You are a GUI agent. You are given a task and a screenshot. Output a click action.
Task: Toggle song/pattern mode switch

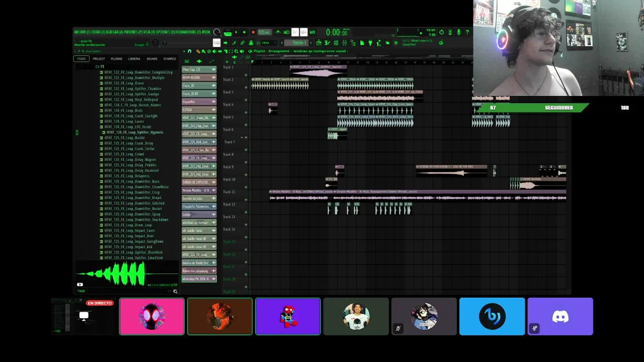(227, 33)
